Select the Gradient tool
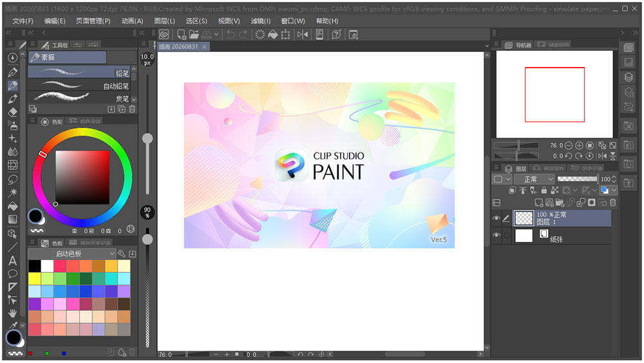This screenshot has height=363, width=644. point(12,219)
